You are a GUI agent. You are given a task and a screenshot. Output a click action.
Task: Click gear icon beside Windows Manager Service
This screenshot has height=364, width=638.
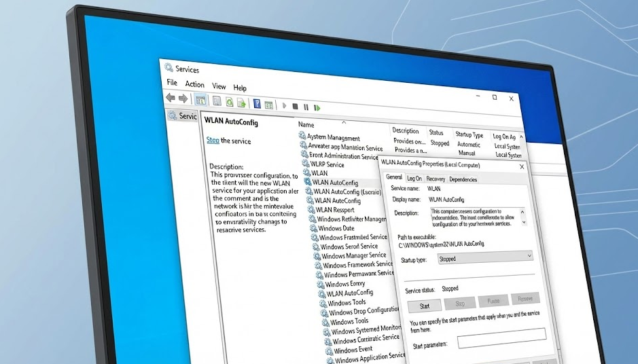pyautogui.click(x=317, y=256)
